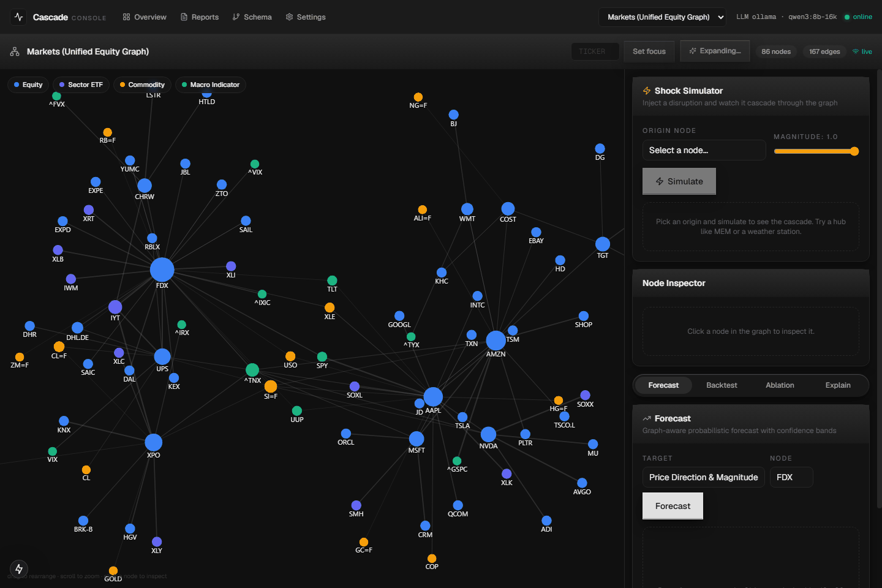Click the LLM model status text
The image size is (882, 588).
[x=786, y=17]
